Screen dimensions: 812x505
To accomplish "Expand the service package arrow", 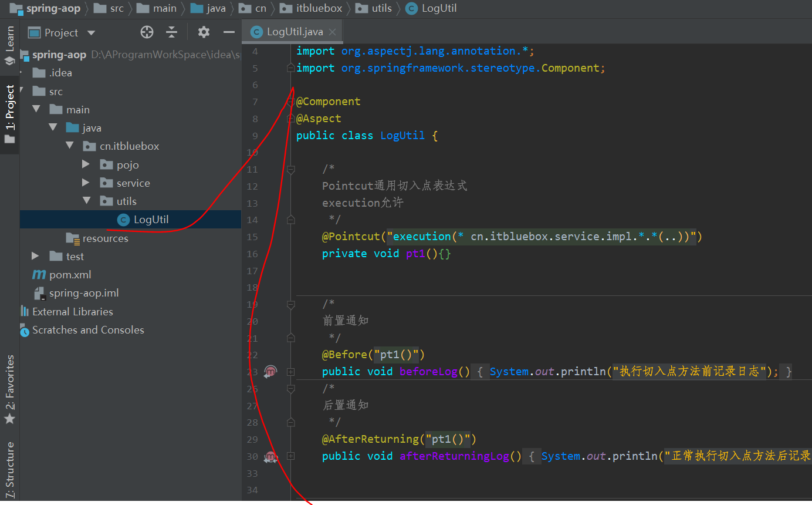I will pos(86,183).
